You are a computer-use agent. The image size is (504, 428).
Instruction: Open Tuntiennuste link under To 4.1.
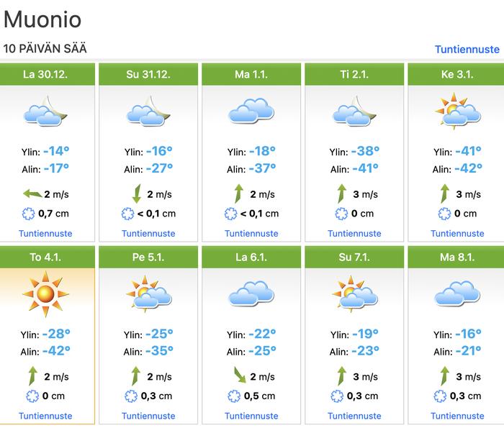pos(45,416)
